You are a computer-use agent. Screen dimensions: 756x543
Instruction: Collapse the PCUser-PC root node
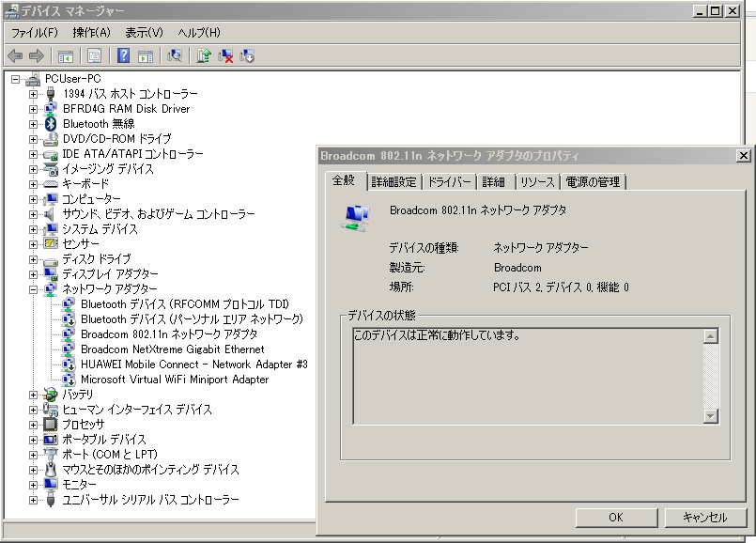click(x=16, y=79)
